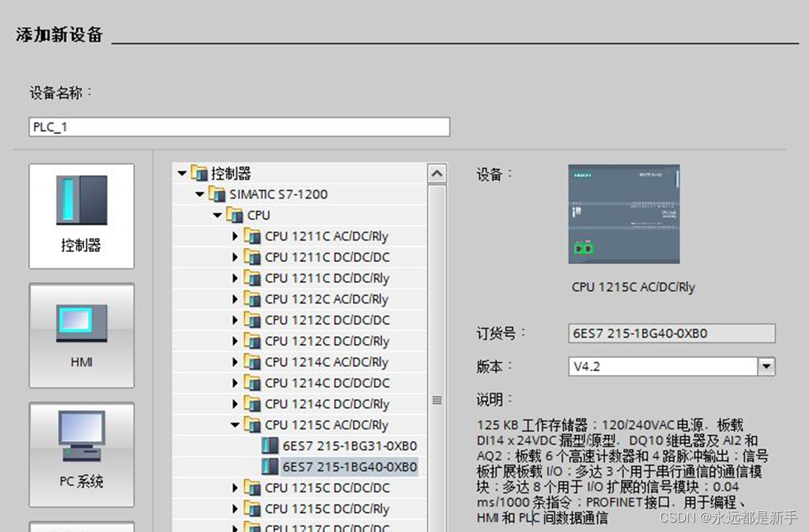This screenshot has height=532, width=809.
Task: Select the 控制器 device category button
Action: [x=81, y=216]
